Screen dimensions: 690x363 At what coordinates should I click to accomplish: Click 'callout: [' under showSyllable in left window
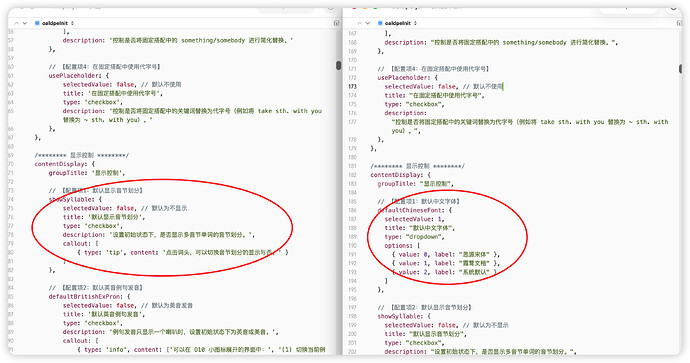(x=81, y=243)
